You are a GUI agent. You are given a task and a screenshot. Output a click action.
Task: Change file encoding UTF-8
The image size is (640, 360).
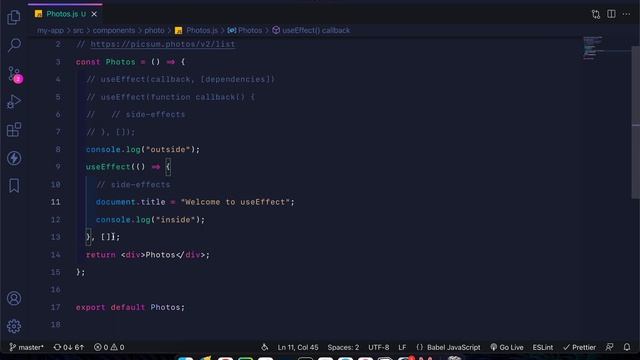point(379,347)
